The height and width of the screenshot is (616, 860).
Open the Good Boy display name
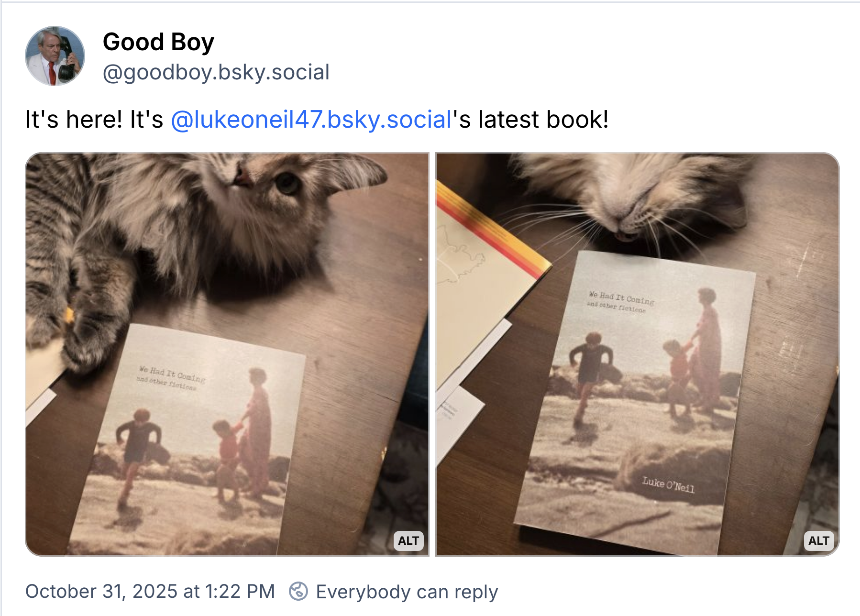(158, 42)
